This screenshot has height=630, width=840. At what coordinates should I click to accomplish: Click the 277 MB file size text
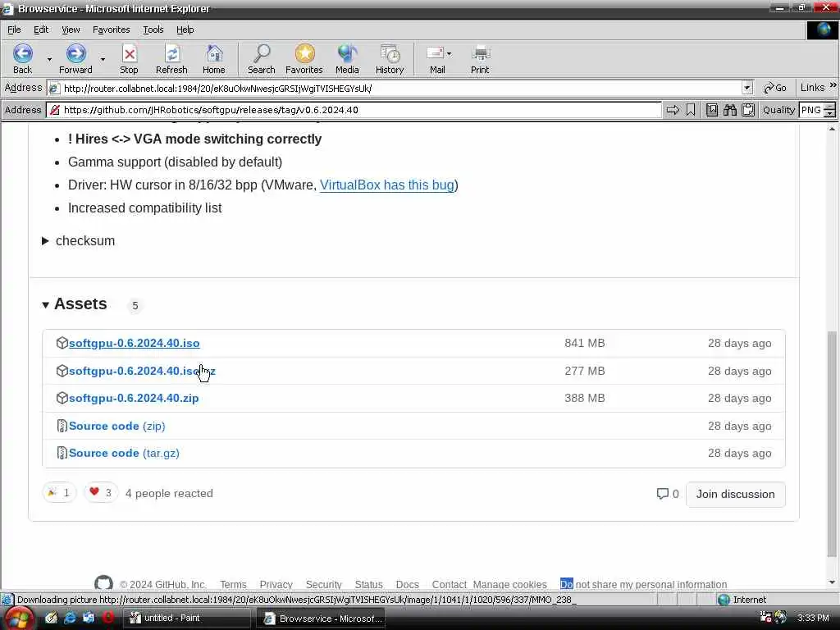click(x=584, y=371)
